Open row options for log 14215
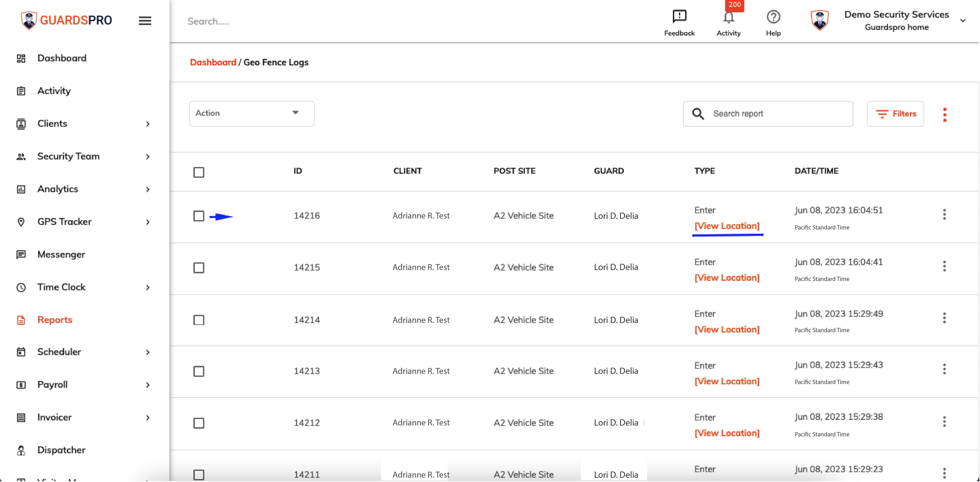The width and height of the screenshot is (980, 482). coord(944,266)
